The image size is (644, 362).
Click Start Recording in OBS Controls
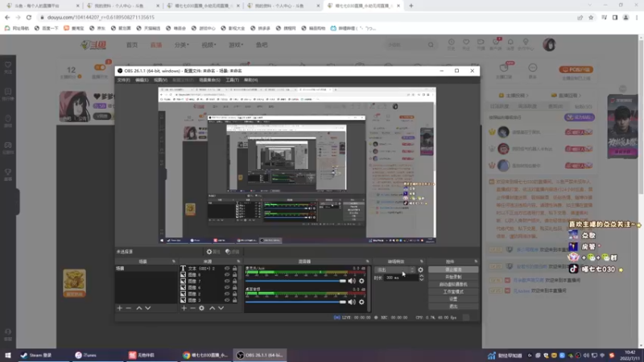pos(453,277)
